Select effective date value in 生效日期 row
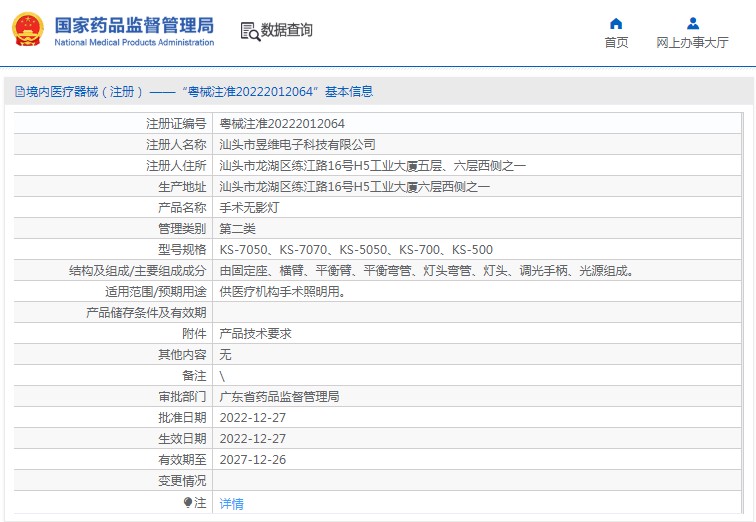 253,439
